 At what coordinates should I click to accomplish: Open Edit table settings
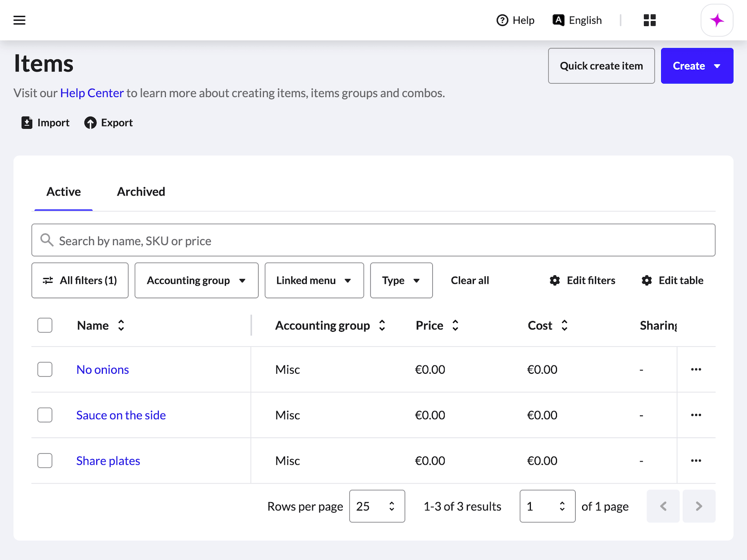click(672, 280)
